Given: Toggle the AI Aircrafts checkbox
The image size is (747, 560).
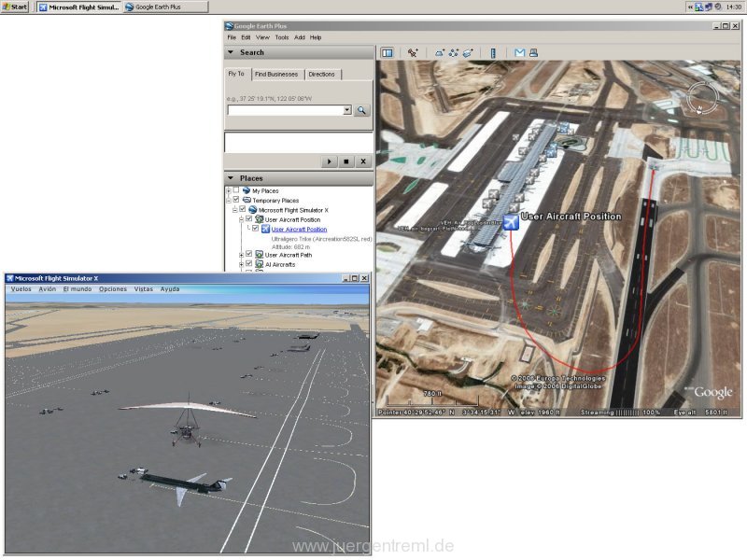Looking at the screenshot, I should [248, 263].
